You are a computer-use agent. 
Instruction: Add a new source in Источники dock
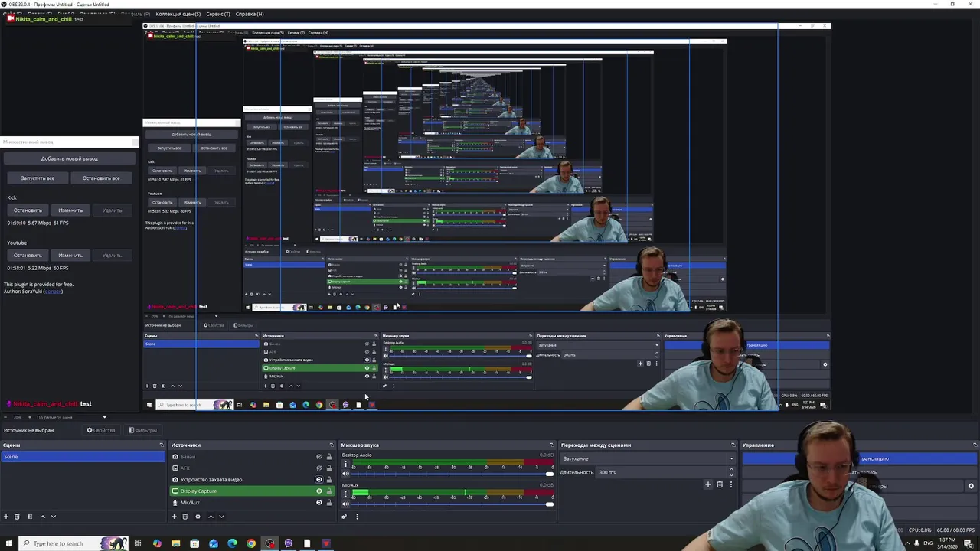click(174, 517)
